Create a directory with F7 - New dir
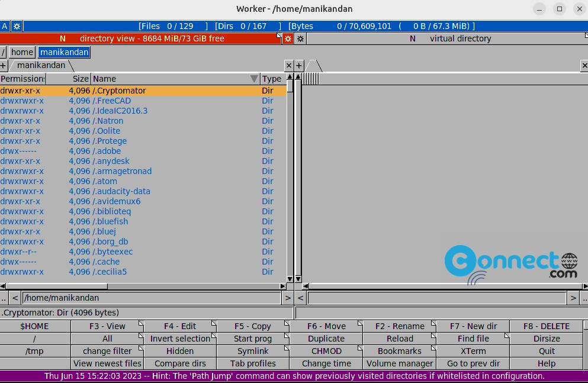 [x=473, y=326]
